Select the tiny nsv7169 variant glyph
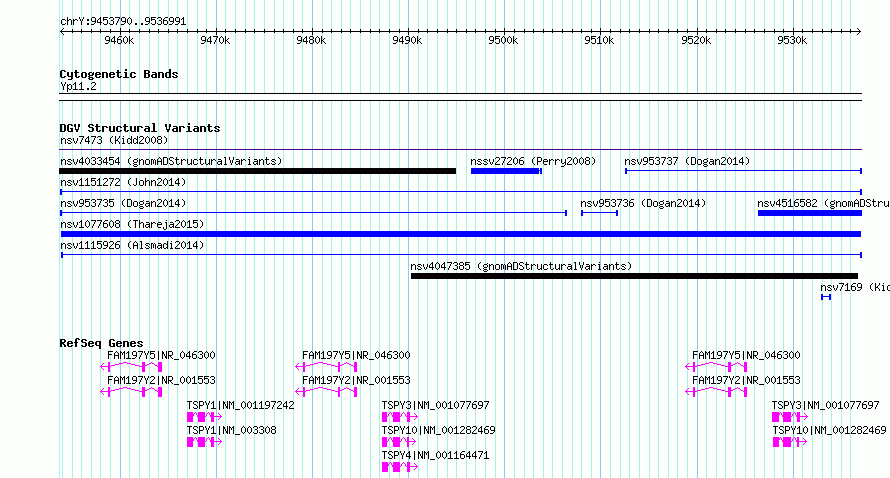The image size is (890, 478). (x=826, y=297)
